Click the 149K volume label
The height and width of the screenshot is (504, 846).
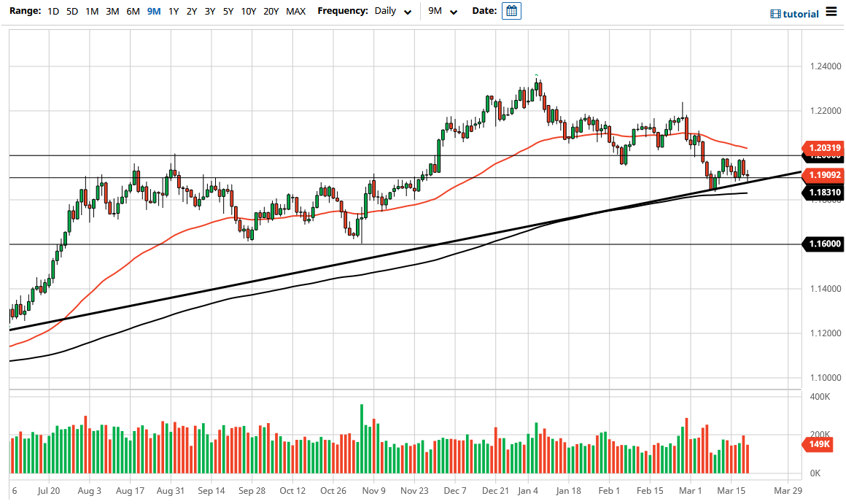point(818,444)
